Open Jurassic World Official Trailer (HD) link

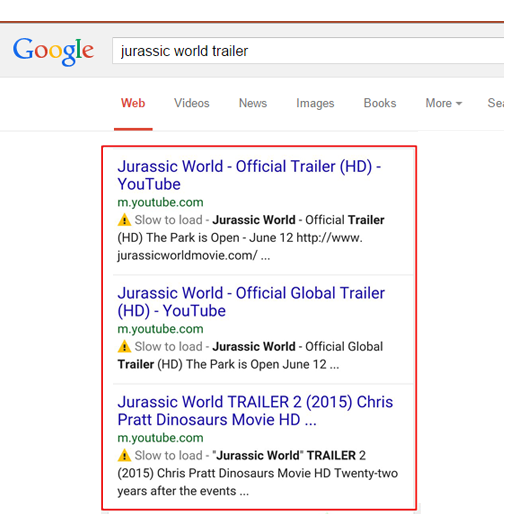pyautogui.click(x=249, y=175)
